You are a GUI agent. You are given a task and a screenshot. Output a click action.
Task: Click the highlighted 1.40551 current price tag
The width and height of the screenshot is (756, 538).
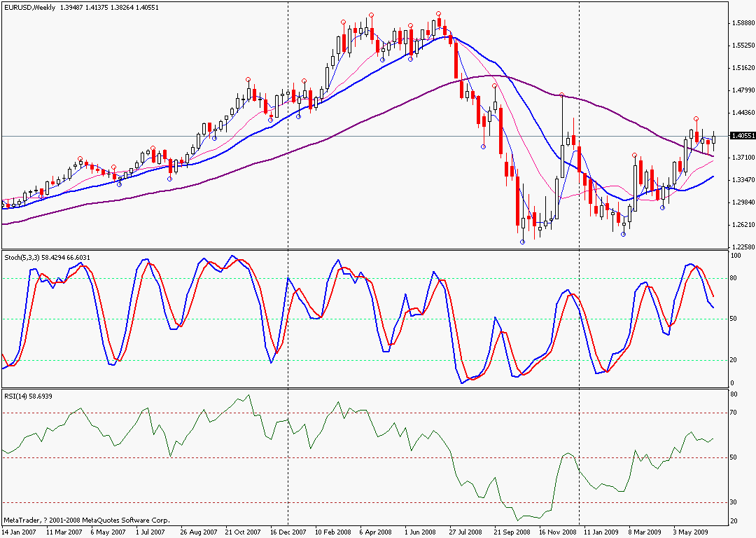pyautogui.click(x=743, y=136)
